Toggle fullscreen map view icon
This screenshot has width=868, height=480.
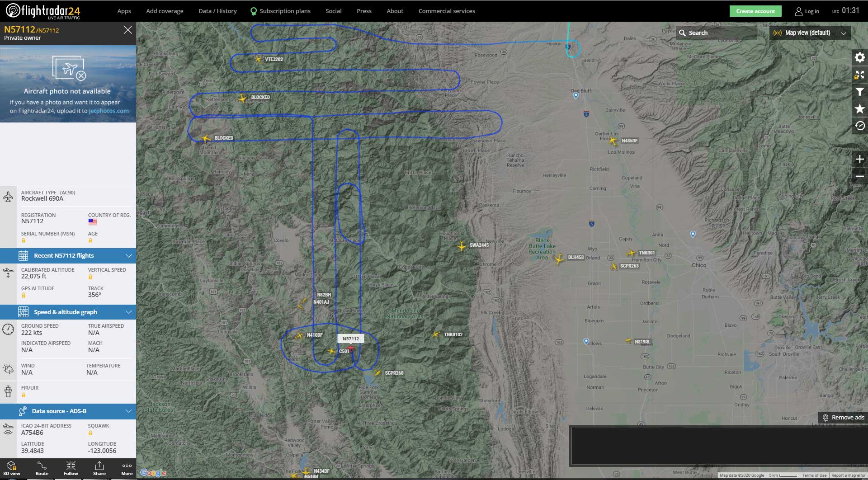(x=859, y=75)
